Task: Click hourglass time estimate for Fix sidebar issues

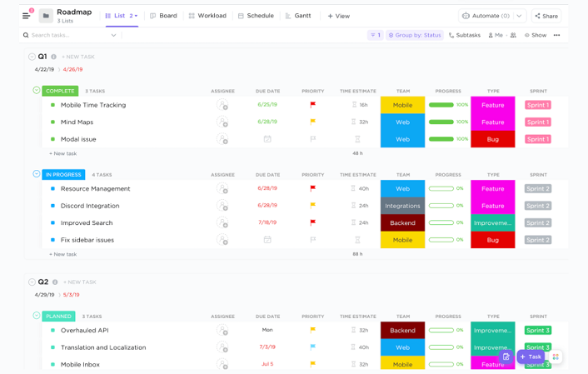Action: coord(357,240)
